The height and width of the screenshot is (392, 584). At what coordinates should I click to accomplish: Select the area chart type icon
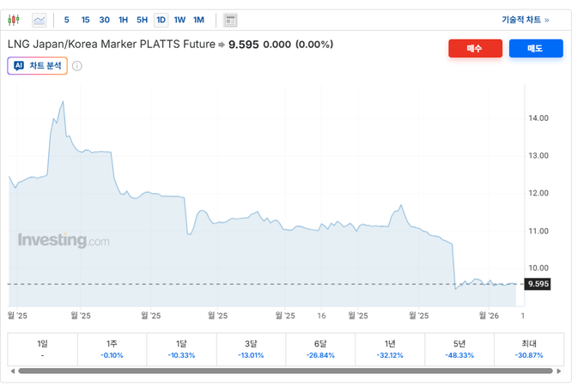click(40, 20)
